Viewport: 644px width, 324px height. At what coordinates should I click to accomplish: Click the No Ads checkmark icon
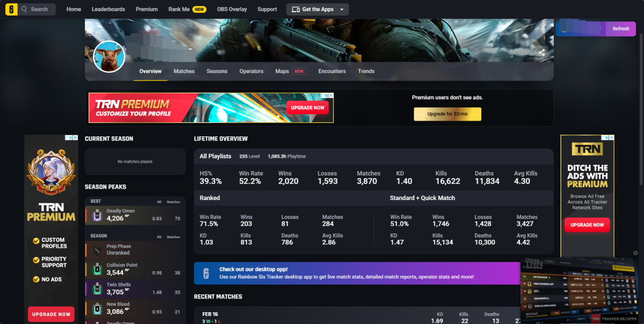(x=36, y=279)
